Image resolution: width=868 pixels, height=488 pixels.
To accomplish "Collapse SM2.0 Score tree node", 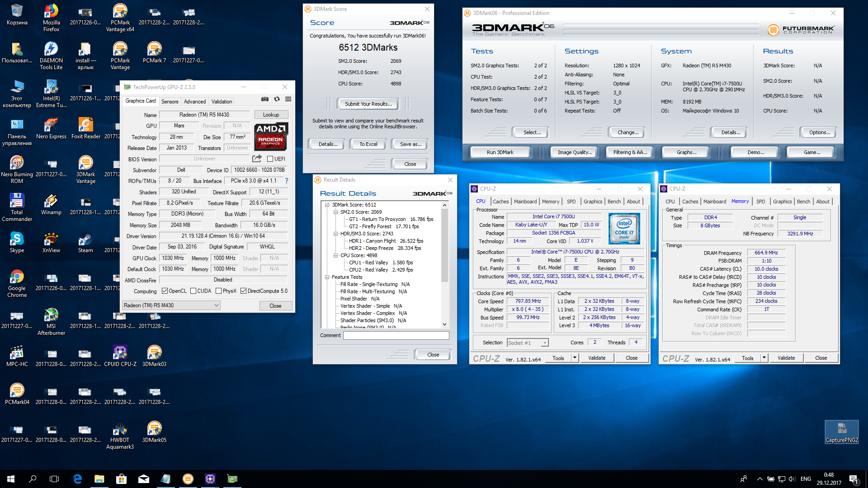I will pos(335,212).
